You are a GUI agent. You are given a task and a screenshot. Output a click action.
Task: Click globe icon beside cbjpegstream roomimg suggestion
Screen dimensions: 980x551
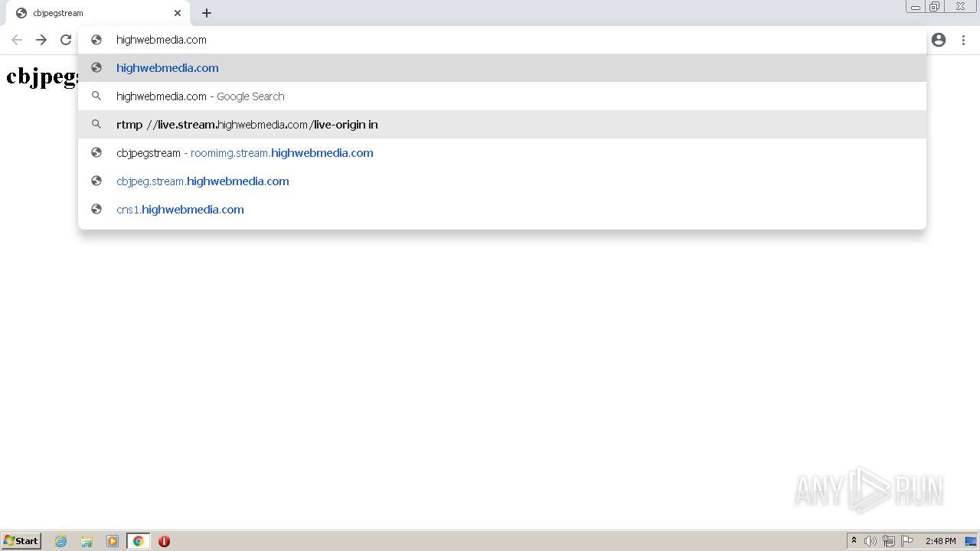pos(96,152)
